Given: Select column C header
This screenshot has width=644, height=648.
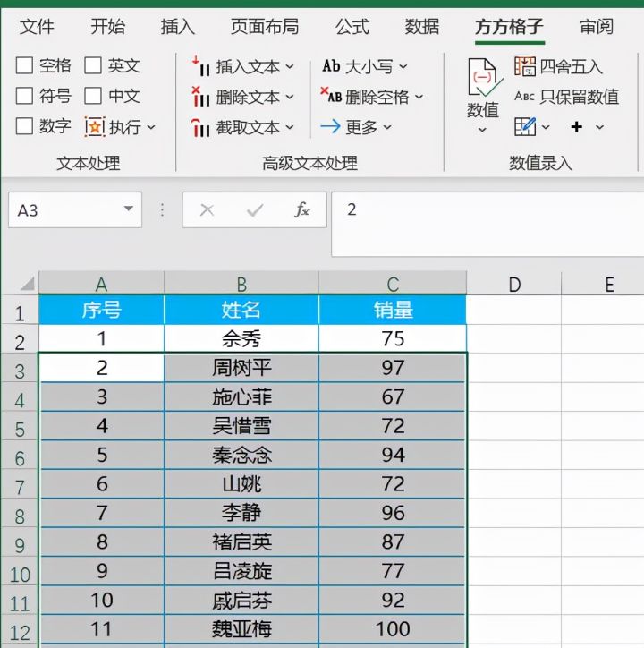Looking at the screenshot, I should (393, 284).
